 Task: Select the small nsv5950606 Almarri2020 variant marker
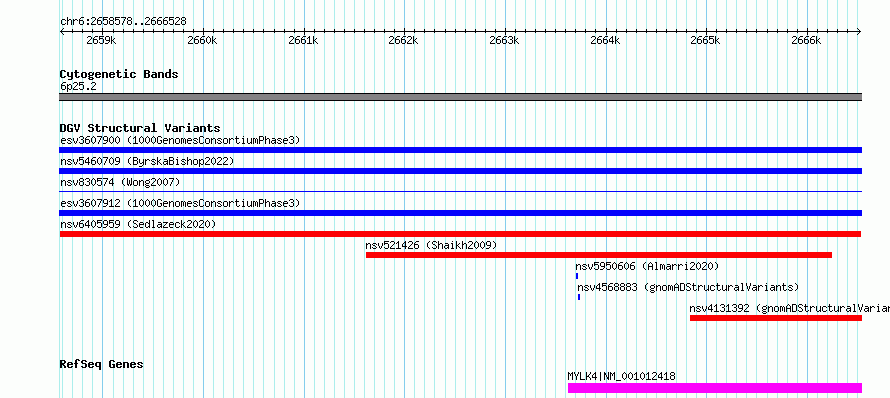pos(577,276)
